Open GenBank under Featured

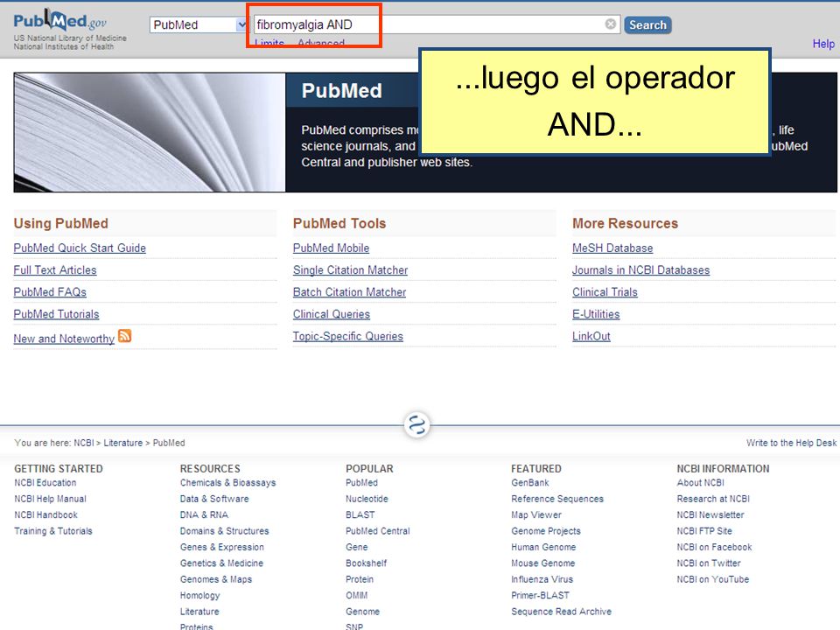(x=530, y=483)
